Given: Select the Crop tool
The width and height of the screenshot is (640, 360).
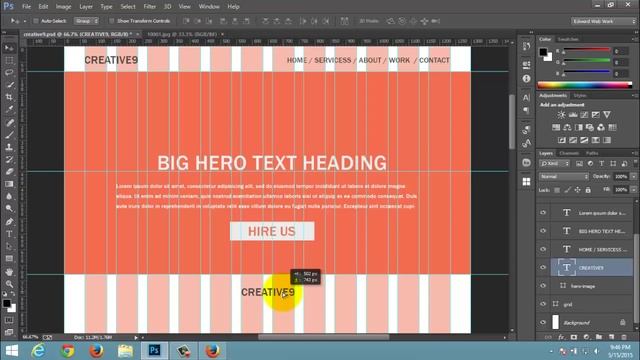Looking at the screenshot, I should pos(9,97).
